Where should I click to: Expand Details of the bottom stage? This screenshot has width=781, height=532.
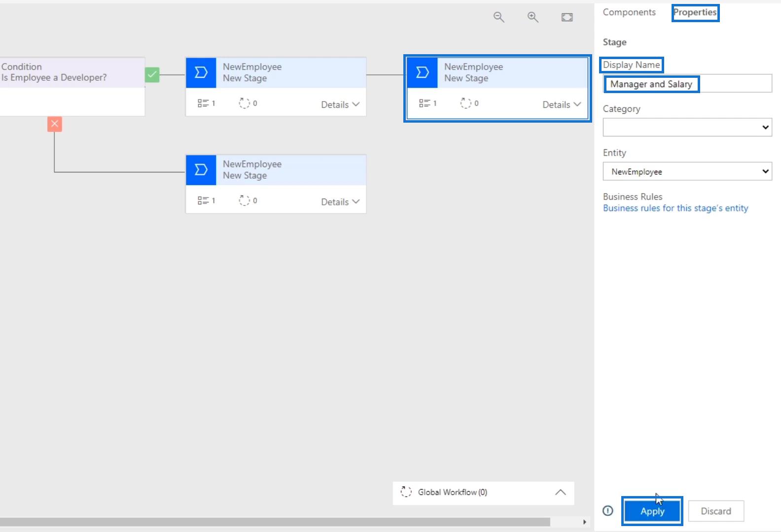pos(340,201)
